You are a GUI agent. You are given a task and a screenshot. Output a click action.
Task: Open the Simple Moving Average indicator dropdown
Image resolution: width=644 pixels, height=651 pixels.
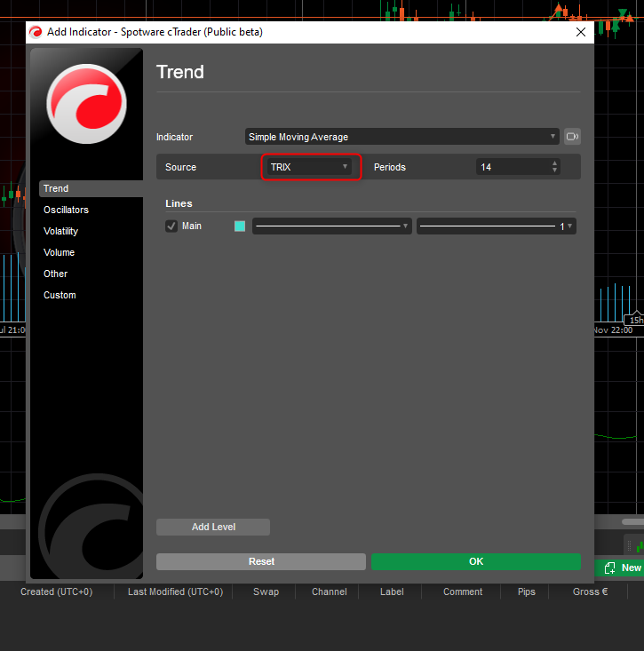pos(402,137)
